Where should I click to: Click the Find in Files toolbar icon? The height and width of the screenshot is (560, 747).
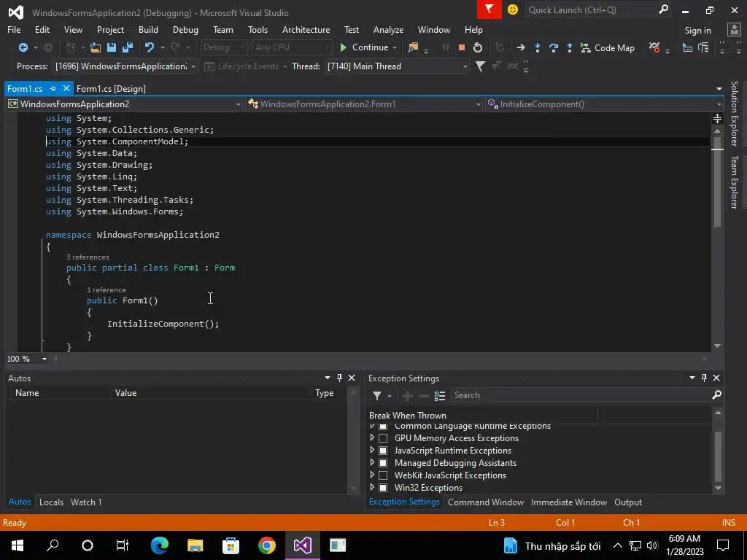pos(413,47)
